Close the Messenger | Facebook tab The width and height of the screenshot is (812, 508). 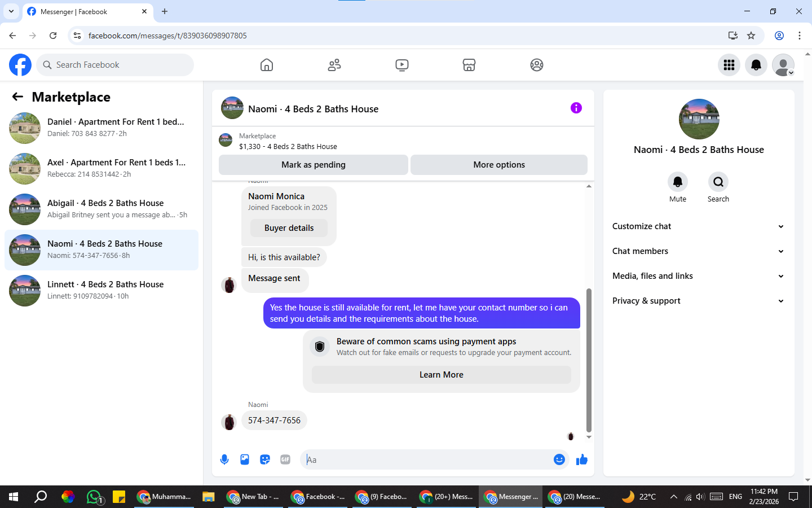click(144, 11)
